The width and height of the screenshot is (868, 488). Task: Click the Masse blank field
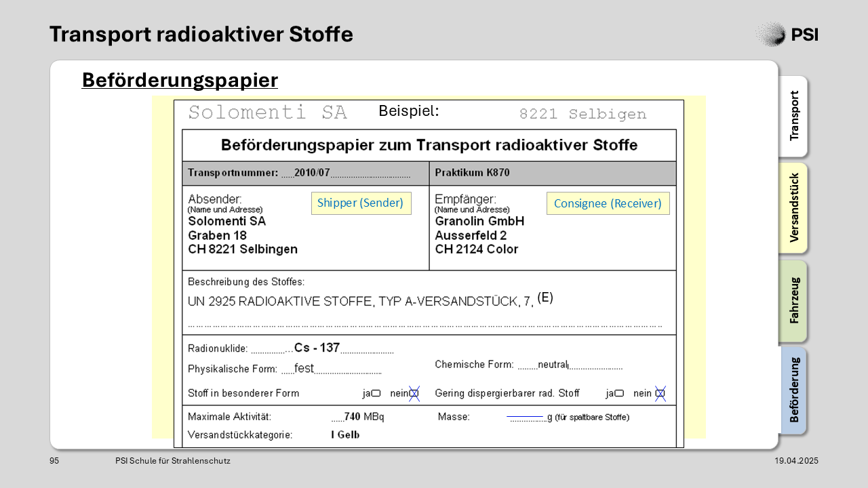click(x=527, y=418)
